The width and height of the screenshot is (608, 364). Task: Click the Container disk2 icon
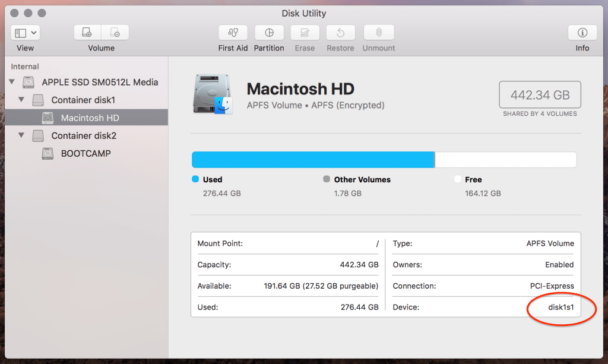(x=38, y=135)
